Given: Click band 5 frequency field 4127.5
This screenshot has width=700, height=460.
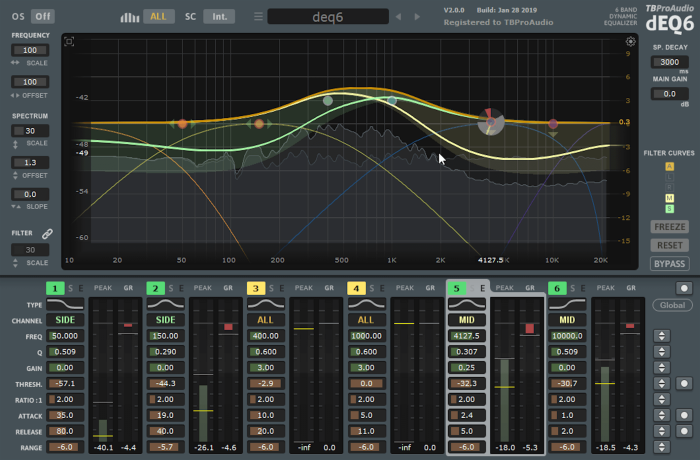Looking at the screenshot, I should [467, 336].
